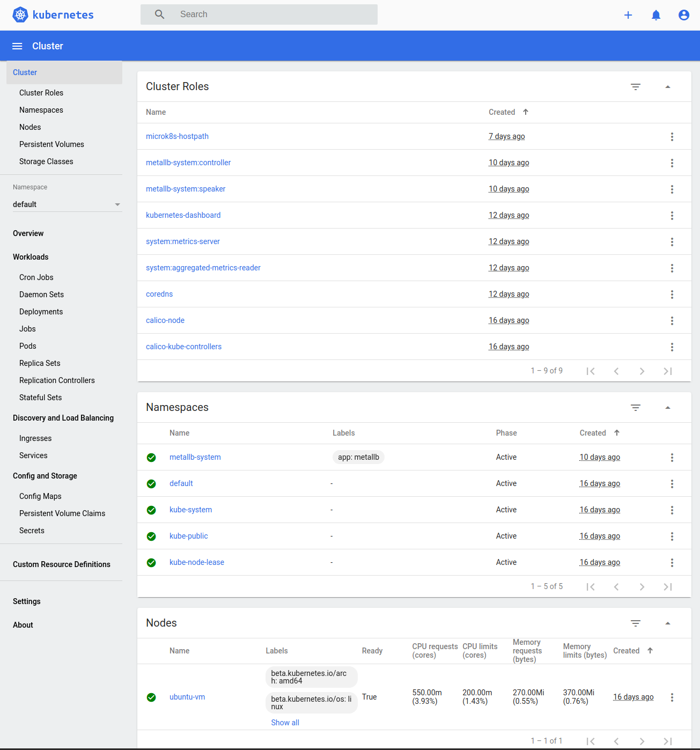This screenshot has width=700, height=750.
Task: Click the plus icon to create a resource
Action: pos(628,15)
